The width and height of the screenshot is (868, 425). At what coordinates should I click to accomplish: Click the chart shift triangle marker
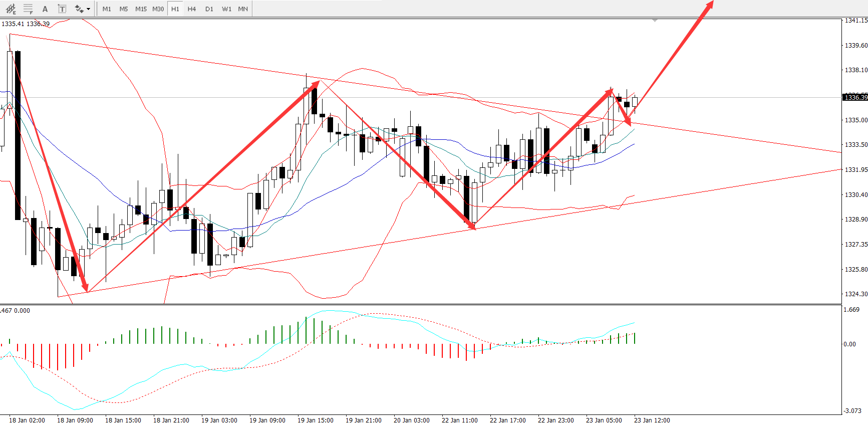[655, 21]
